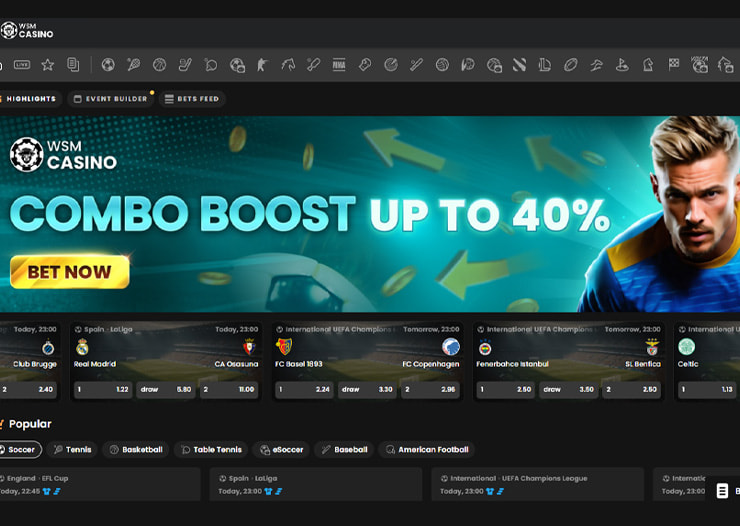Select the Ice Hockey icon
740x526 pixels.
tap(185, 65)
